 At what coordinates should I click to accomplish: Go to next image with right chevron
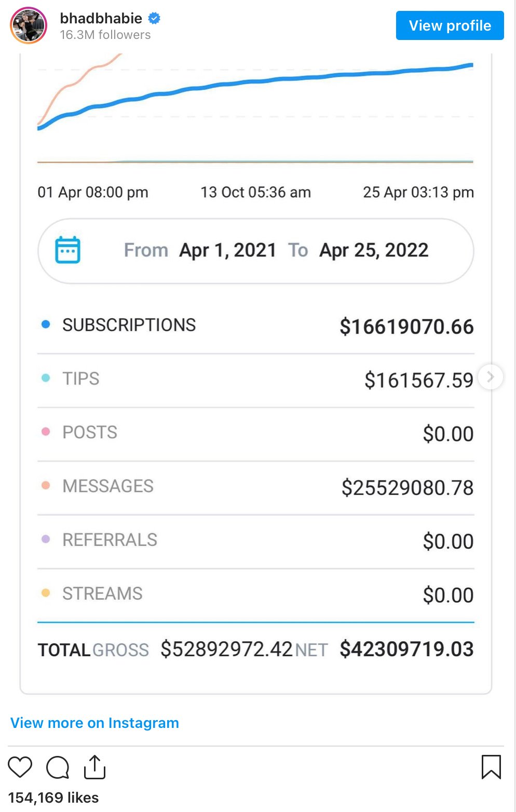click(490, 377)
